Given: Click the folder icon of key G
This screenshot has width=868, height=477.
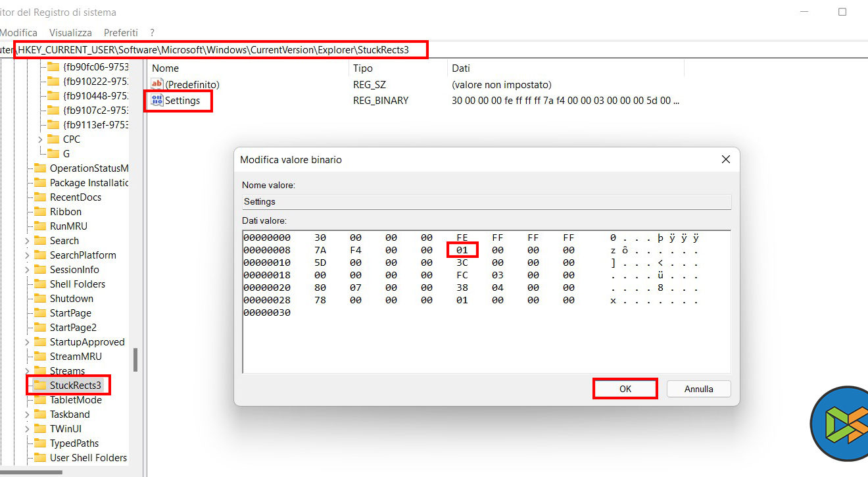Looking at the screenshot, I should tap(53, 154).
